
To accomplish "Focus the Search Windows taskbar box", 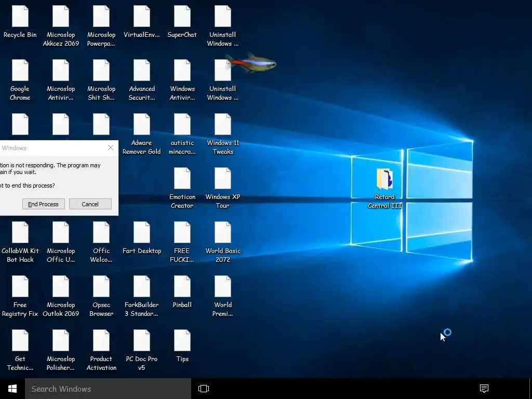I will click(108, 389).
